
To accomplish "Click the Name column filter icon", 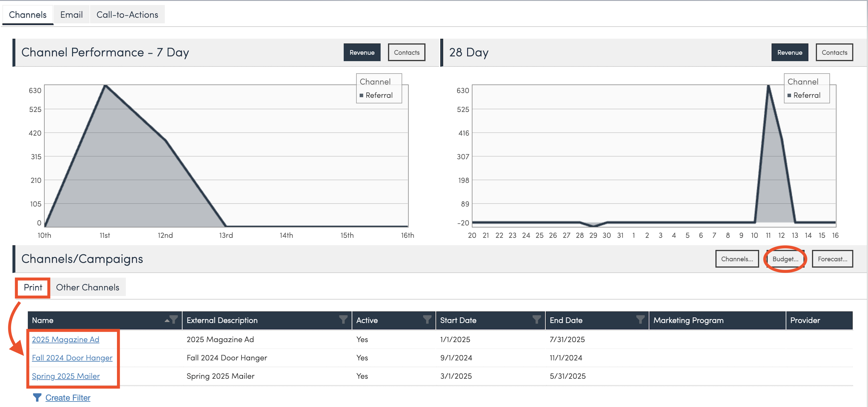I will 174,319.
